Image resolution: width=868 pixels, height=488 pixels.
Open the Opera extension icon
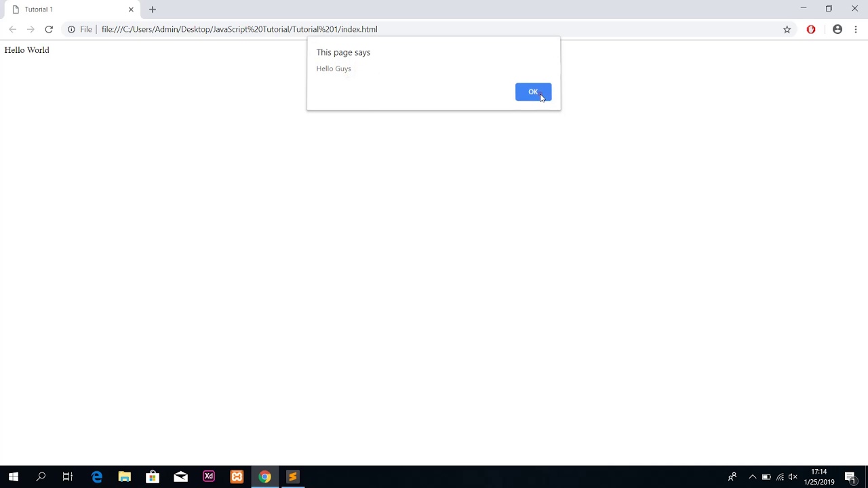811,29
